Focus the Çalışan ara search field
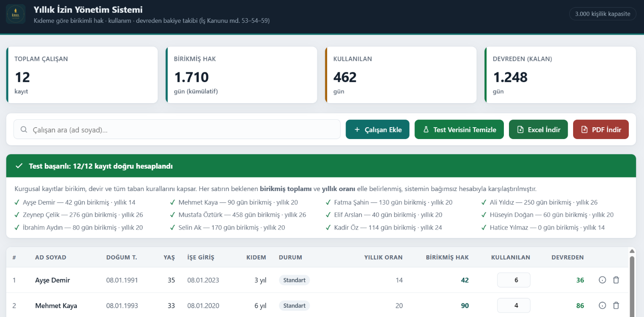Screen dimensions: 644x317 tap(177, 129)
